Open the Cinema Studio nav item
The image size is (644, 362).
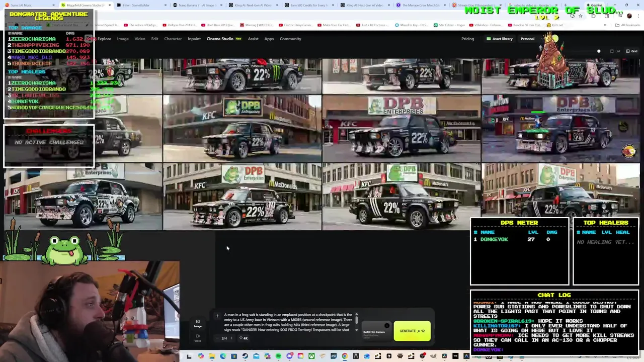click(x=224, y=39)
